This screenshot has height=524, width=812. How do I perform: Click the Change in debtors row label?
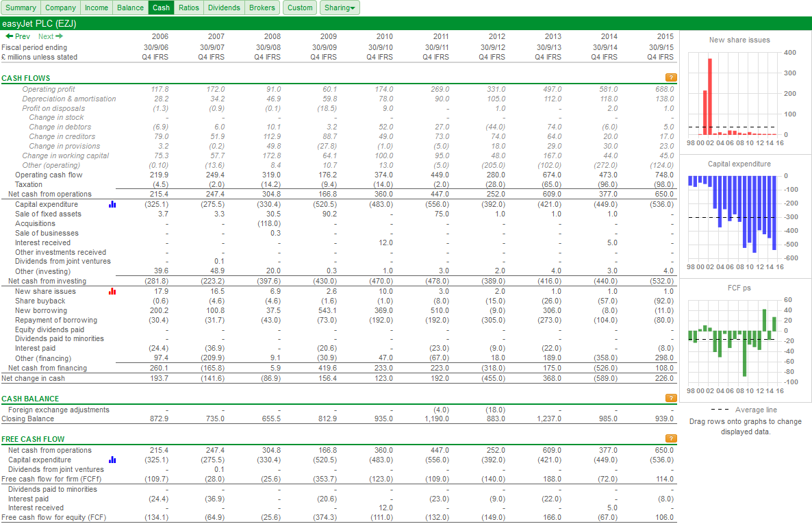pos(60,127)
